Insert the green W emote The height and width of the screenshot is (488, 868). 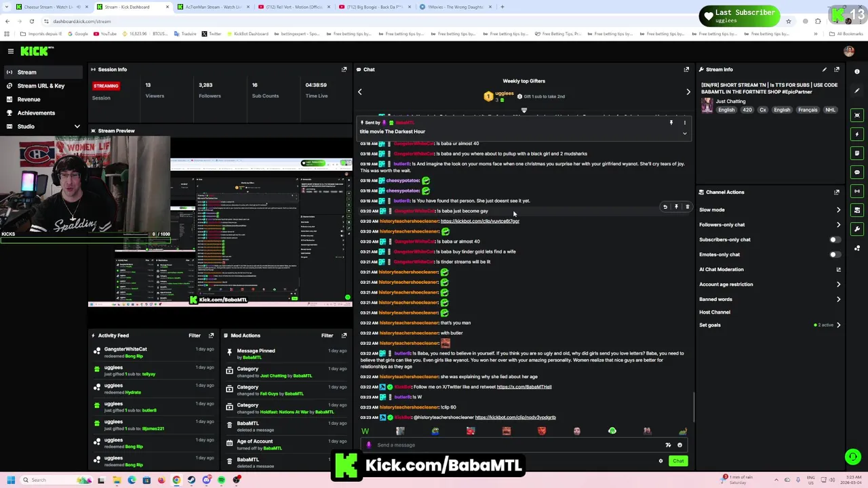coord(365,431)
